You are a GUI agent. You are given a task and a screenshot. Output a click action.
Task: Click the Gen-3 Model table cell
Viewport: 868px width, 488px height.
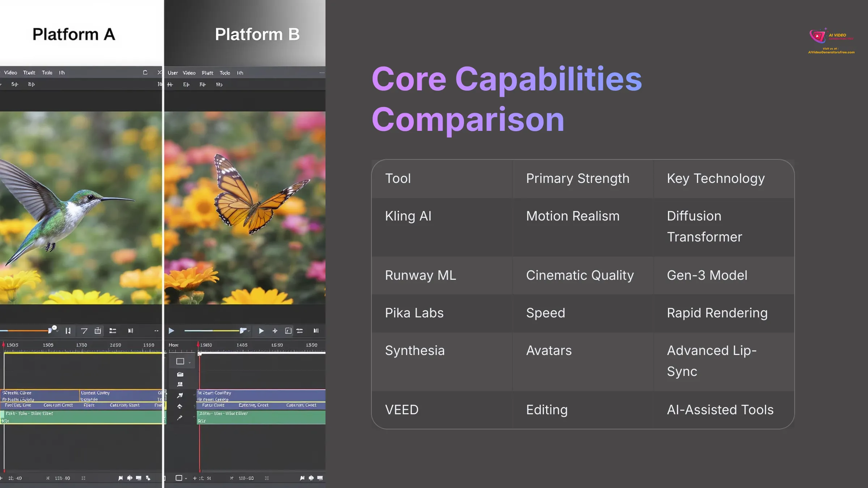[724, 275]
